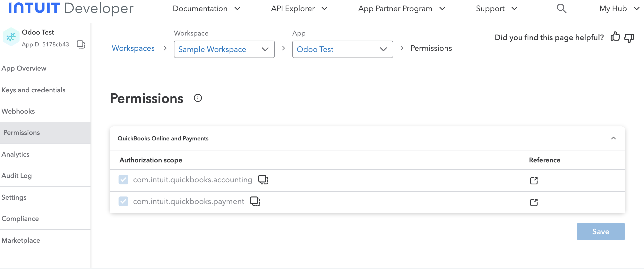The width and height of the screenshot is (644, 276).
Task: Open the Permissions info icon
Action: (x=198, y=98)
